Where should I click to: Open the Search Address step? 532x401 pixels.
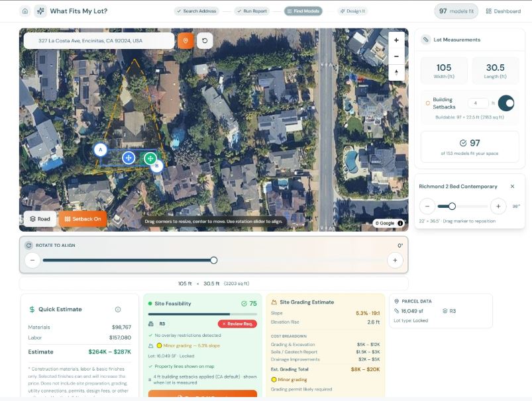(197, 11)
